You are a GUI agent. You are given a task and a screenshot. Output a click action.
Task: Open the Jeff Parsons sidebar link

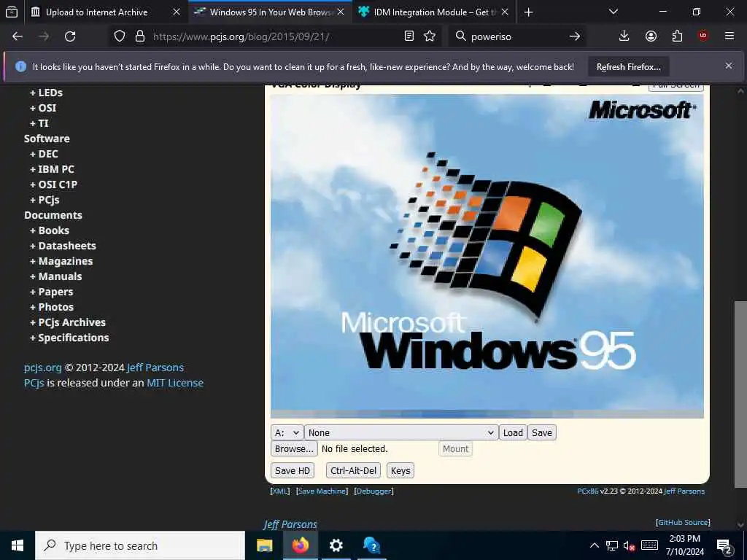point(155,367)
